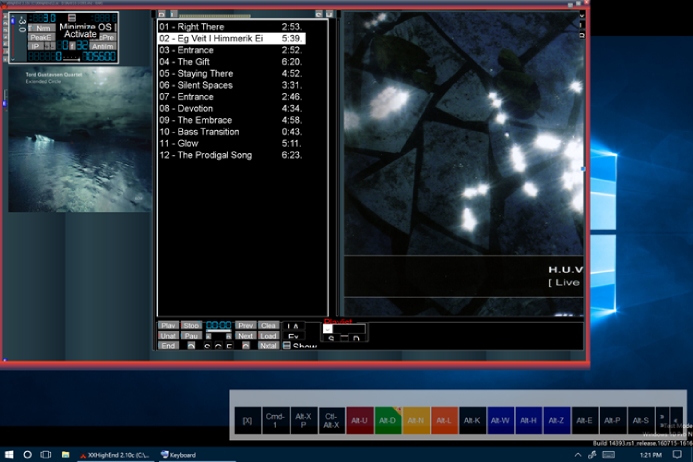Select track 08 - Devotion

click(x=231, y=108)
